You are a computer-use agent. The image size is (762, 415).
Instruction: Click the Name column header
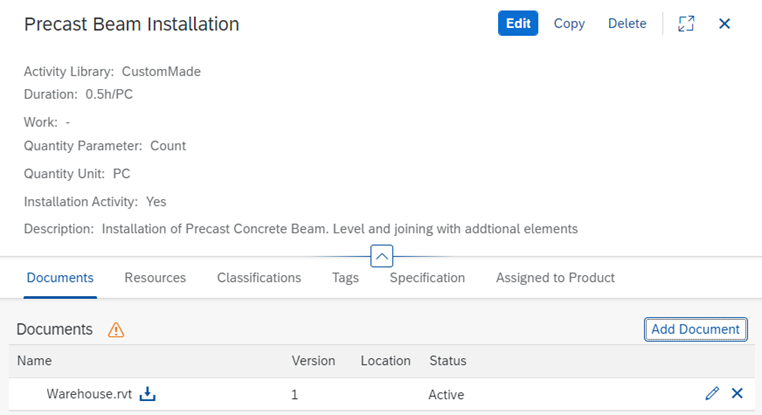pyautogui.click(x=34, y=361)
